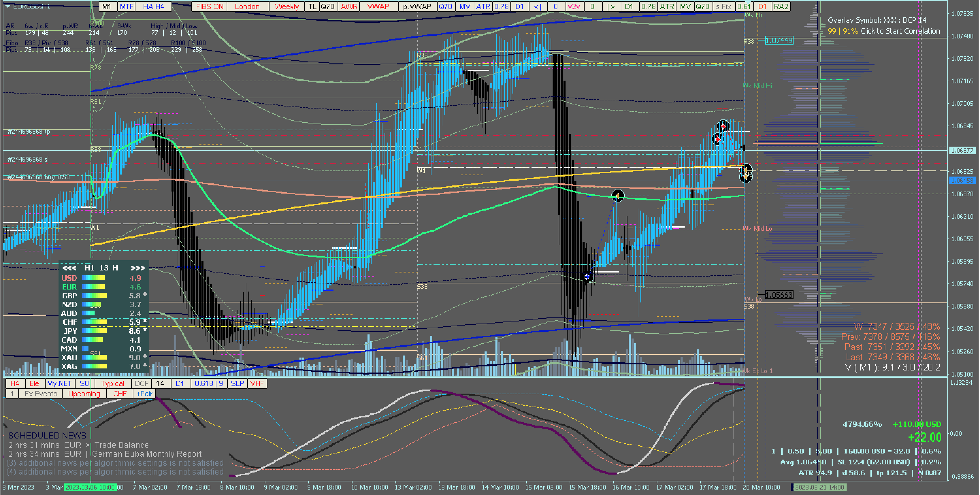Click the 1.07449 R38 price label
The image size is (980, 495).
(x=779, y=40)
